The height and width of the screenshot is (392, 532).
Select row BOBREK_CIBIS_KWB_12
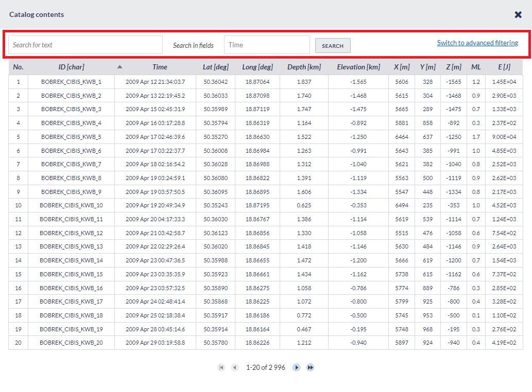tap(71, 233)
